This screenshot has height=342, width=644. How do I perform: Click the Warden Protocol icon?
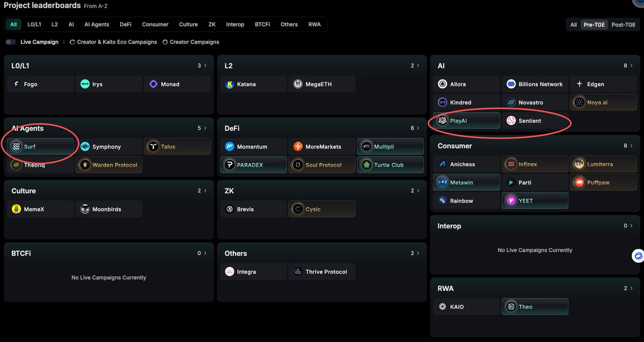pos(85,165)
